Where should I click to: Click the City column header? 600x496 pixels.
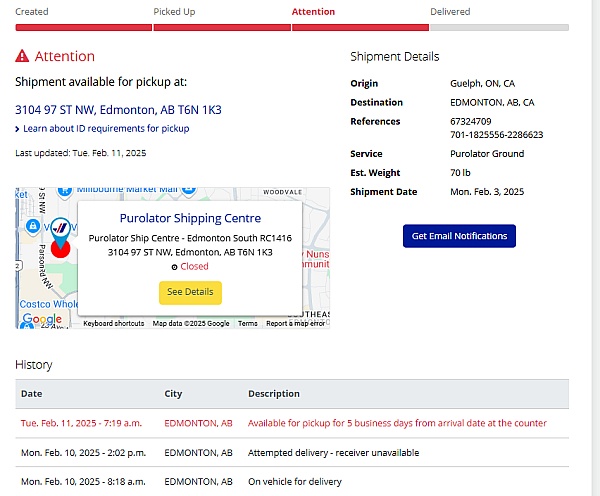(x=173, y=394)
